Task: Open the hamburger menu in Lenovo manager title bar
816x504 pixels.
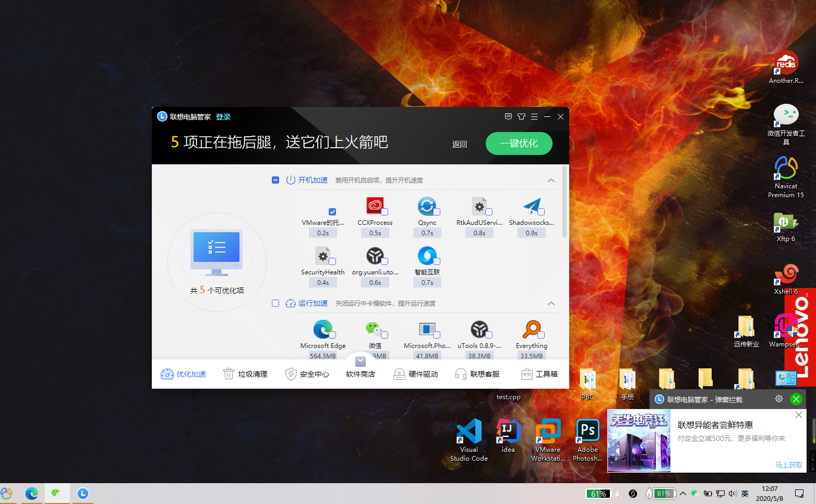Action: click(534, 116)
